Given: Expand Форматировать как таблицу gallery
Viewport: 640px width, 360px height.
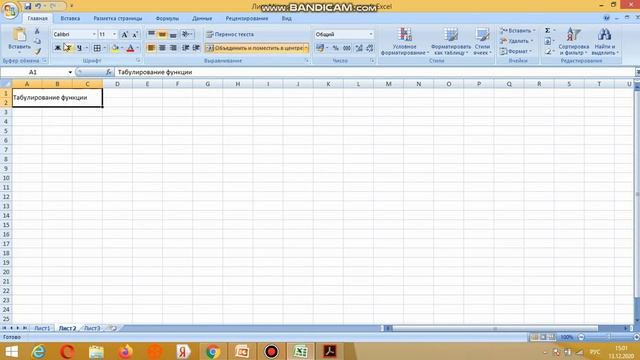Looking at the screenshot, I should [x=451, y=42].
